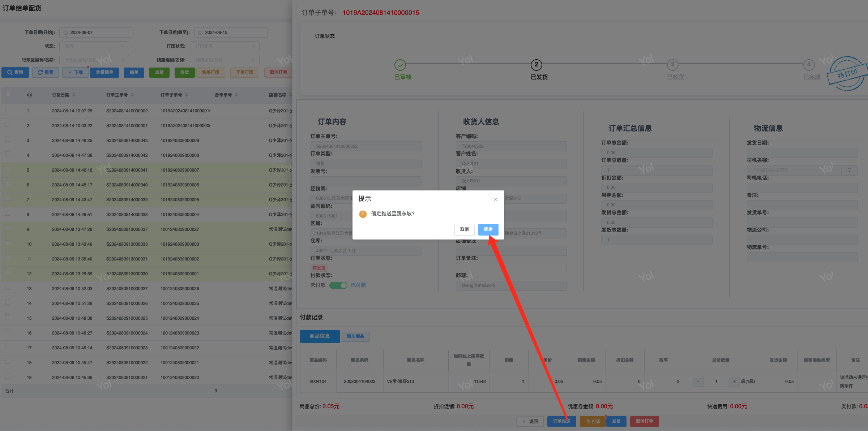
Task: Click the plus stepper for 发货数量
Action: [x=734, y=382]
